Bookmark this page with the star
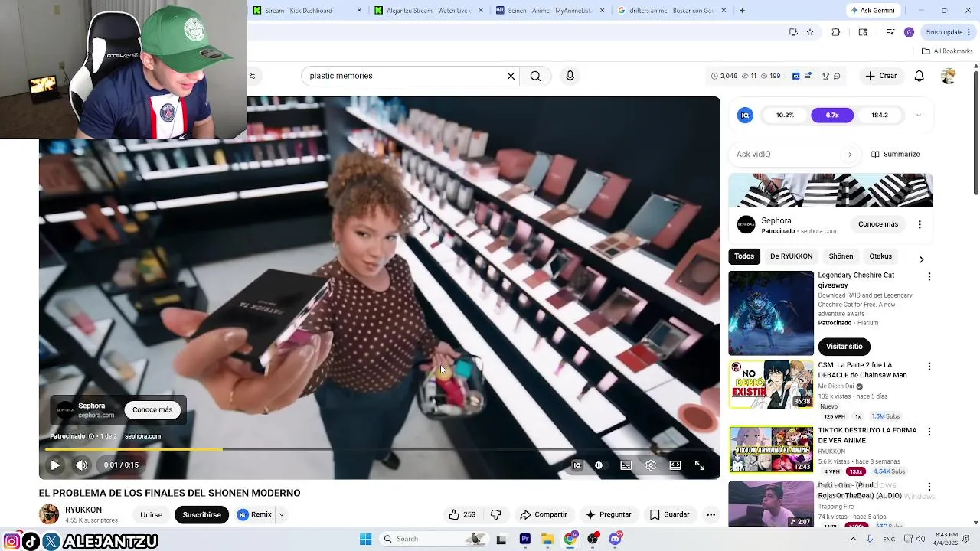 [x=810, y=32]
